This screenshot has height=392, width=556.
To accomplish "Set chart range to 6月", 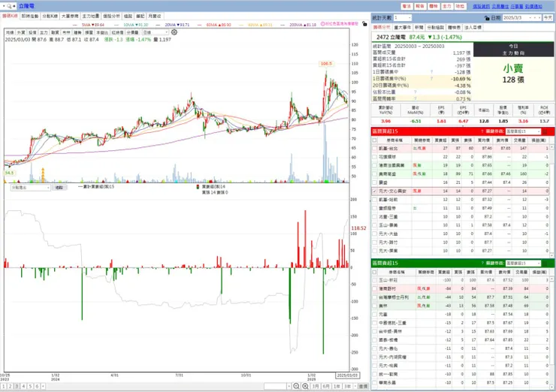I will [326, 386].
